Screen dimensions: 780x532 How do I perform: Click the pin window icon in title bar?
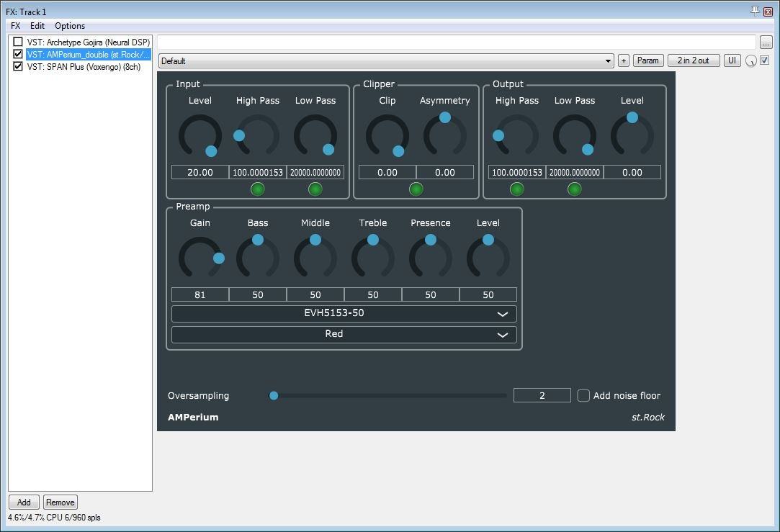point(755,12)
